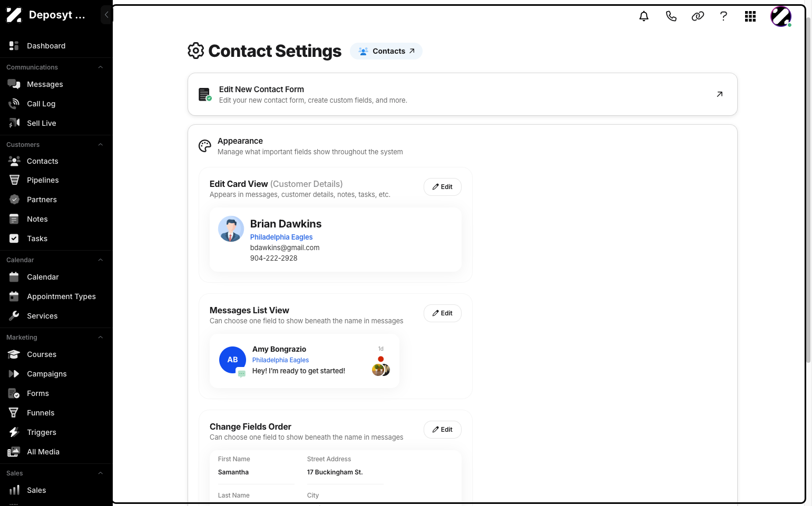Open Partners in the sidebar
The width and height of the screenshot is (812, 506).
(56, 200)
